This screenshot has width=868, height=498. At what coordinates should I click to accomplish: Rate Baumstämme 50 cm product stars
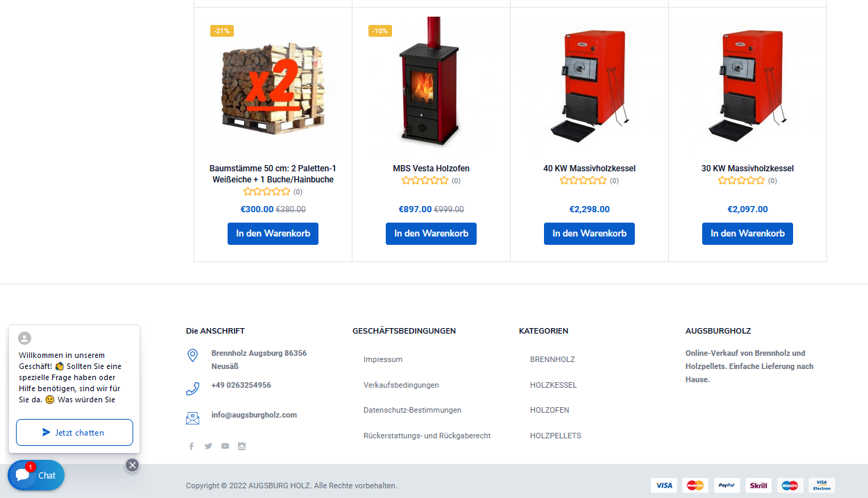click(267, 191)
